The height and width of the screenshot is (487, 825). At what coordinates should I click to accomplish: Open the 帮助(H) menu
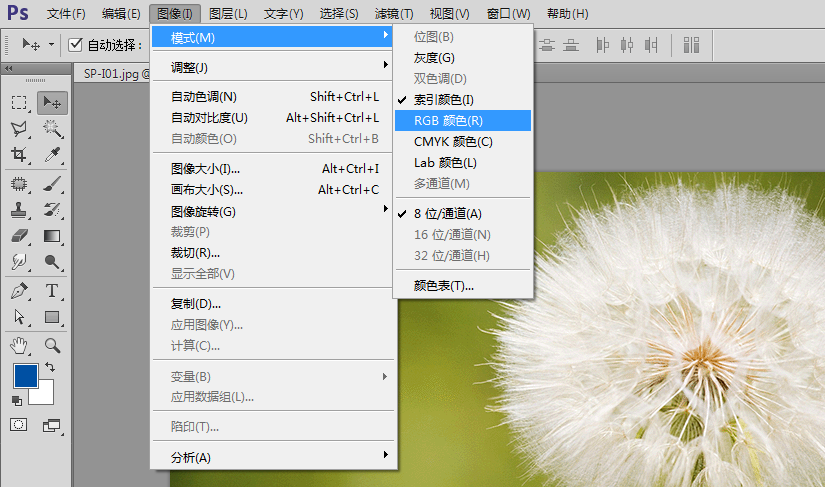click(567, 14)
